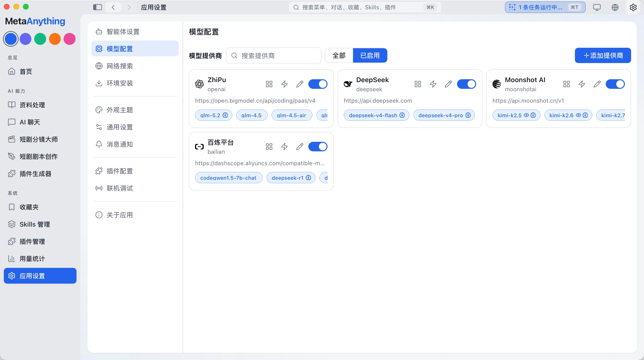Open 通用设置 settings section
This screenshot has width=644, height=360.
(135, 127)
